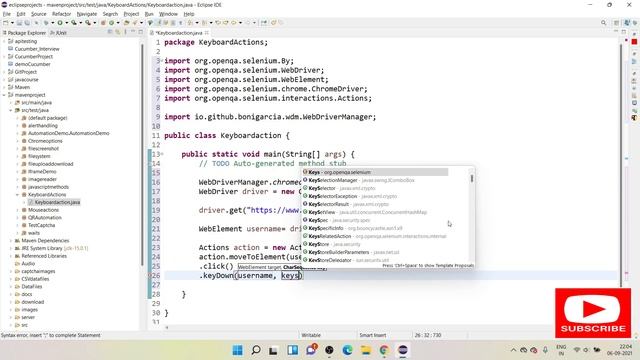Open File Explorer from the taskbar

(366, 350)
